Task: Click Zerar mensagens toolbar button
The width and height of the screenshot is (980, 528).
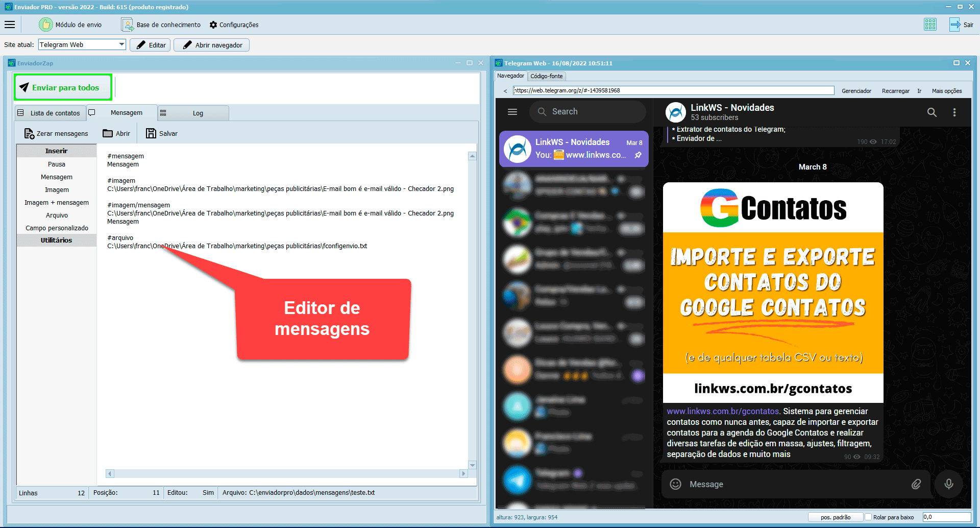Action: point(56,133)
